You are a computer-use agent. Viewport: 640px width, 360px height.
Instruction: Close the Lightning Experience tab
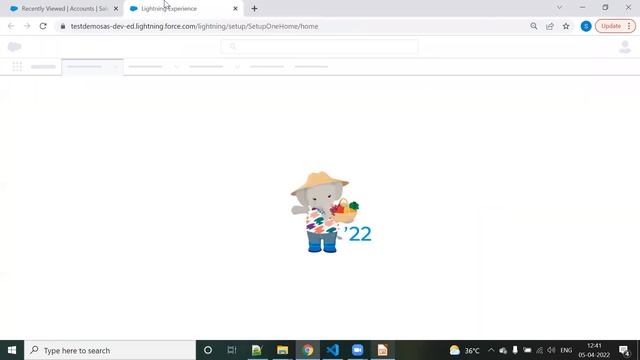(x=235, y=9)
